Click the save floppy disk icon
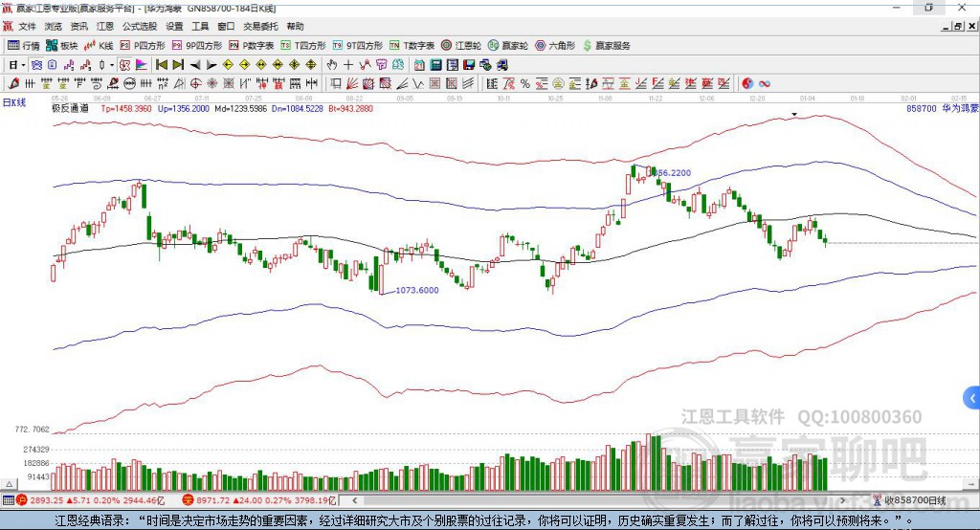Screen dimensions: 980x530 click(x=469, y=64)
